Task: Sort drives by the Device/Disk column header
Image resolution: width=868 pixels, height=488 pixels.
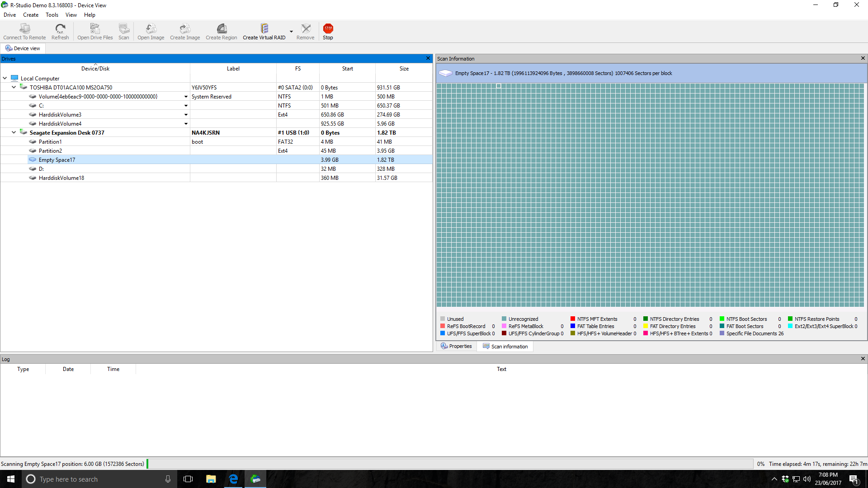Action: [x=95, y=69]
